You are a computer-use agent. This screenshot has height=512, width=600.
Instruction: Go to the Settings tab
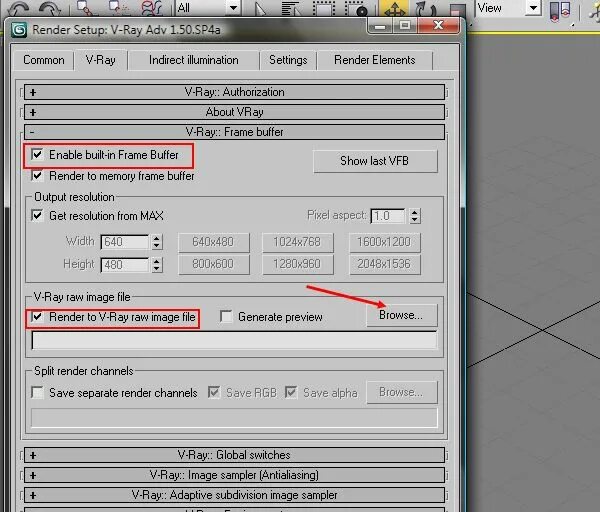(x=288, y=60)
